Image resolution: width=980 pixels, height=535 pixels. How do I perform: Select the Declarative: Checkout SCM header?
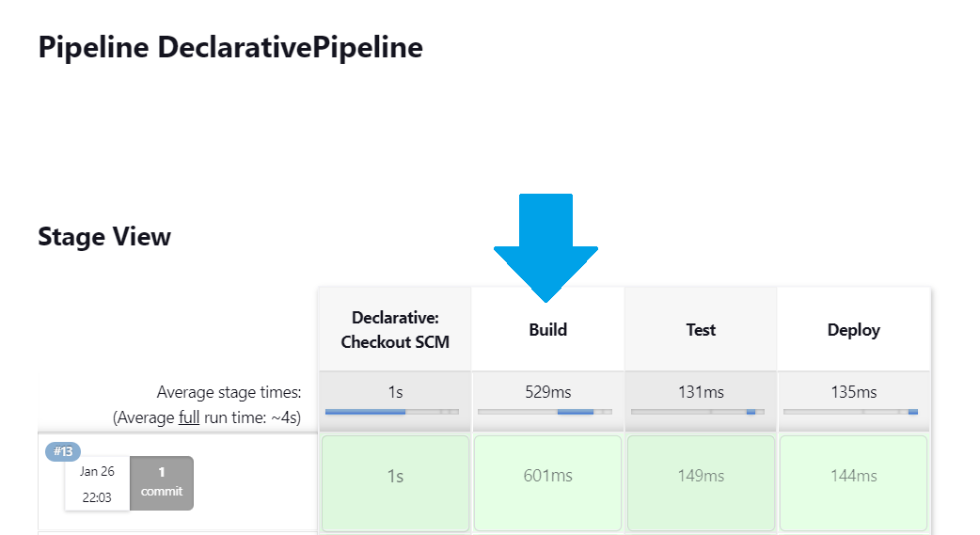(x=395, y=329)
